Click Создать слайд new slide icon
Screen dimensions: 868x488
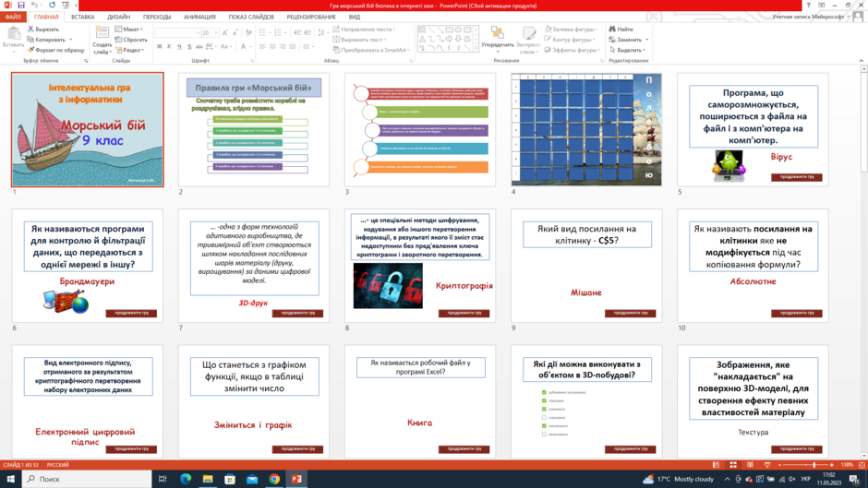[x=102, y=33]
